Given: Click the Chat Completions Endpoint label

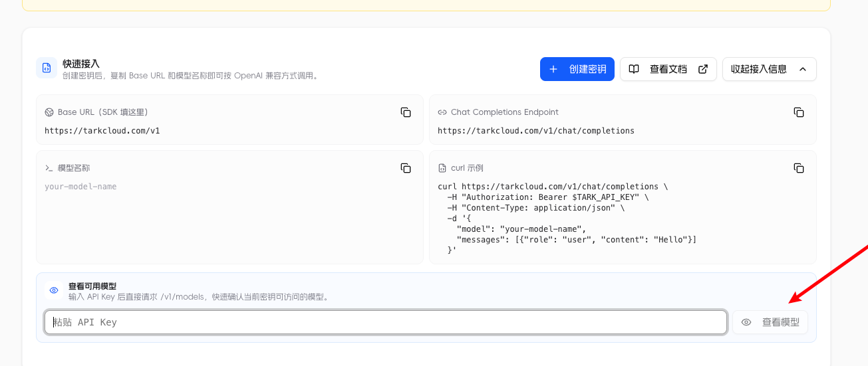Looking at the screenshot, I should (505, 112).
